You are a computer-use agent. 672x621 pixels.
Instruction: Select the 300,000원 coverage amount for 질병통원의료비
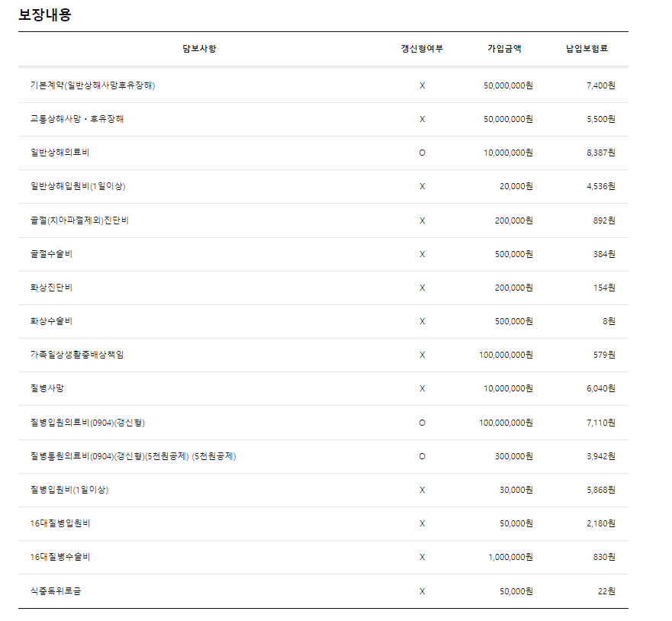(x=513, y=456)
